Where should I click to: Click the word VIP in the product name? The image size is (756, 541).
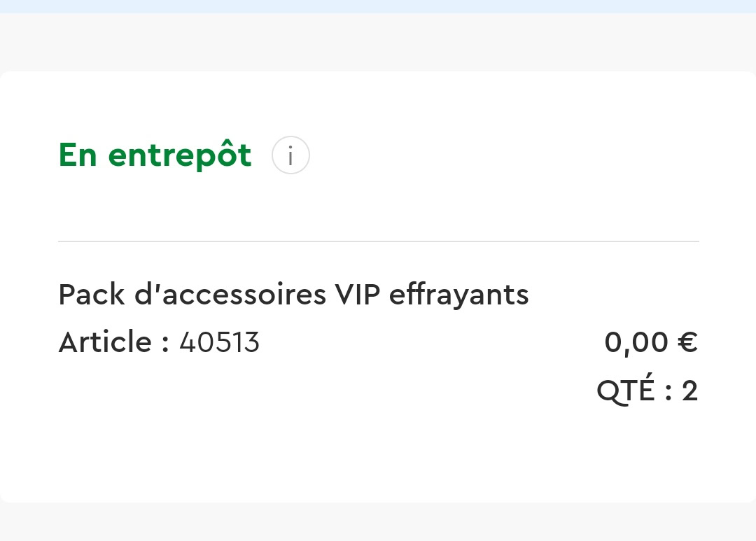click(357, 295)
